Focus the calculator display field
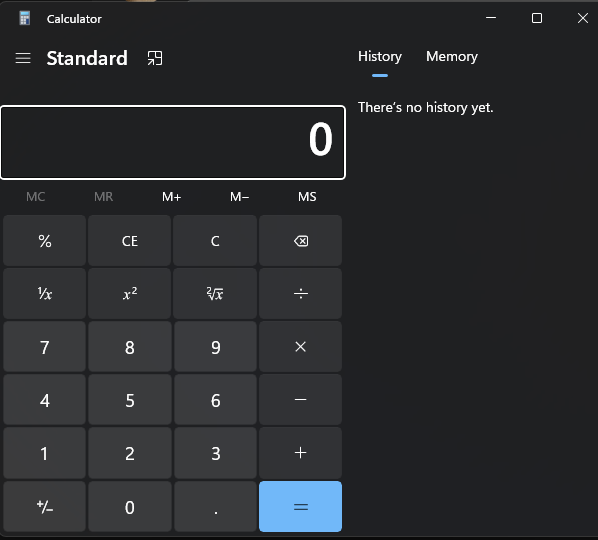 (x=173, y=142)
